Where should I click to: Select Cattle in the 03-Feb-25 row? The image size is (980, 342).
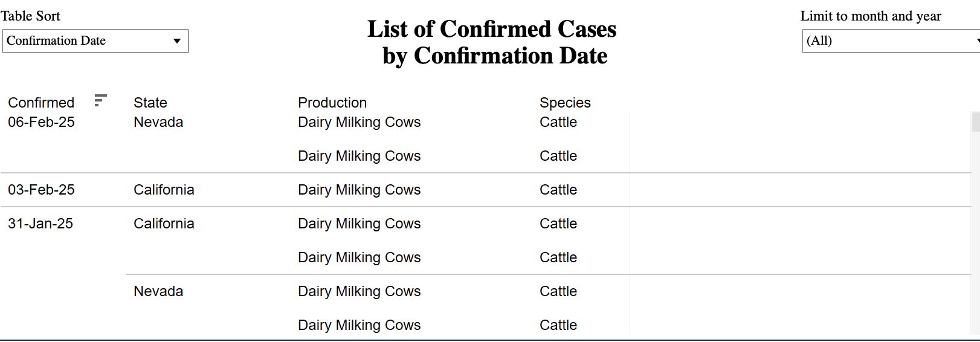coord(558,190)
